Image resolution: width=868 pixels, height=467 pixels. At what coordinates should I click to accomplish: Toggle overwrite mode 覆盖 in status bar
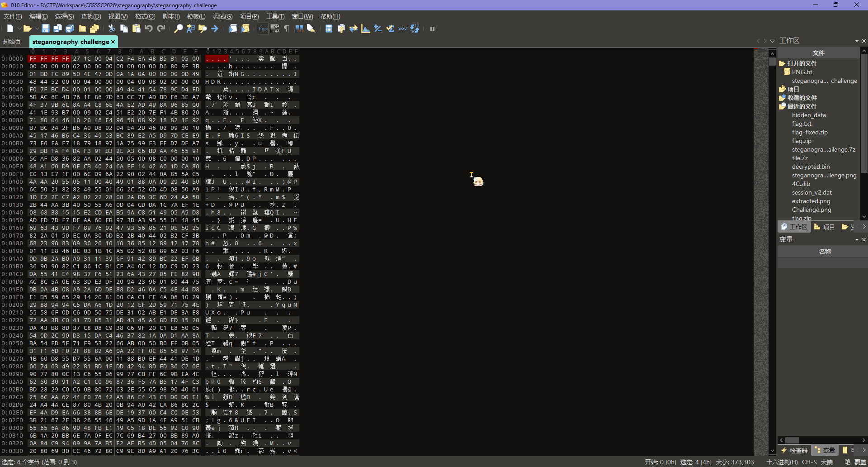(x=860, y=462)
